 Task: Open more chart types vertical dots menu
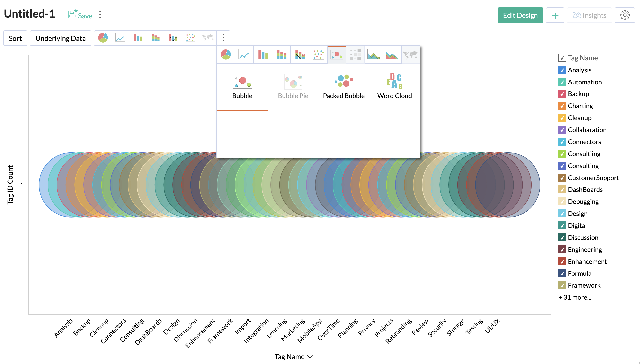point(223,38)
